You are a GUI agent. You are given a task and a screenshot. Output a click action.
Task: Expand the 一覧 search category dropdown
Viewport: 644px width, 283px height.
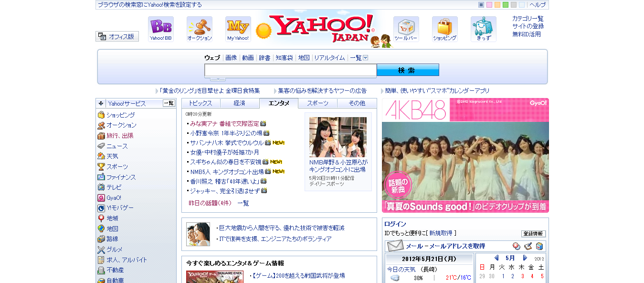point(366,58)
